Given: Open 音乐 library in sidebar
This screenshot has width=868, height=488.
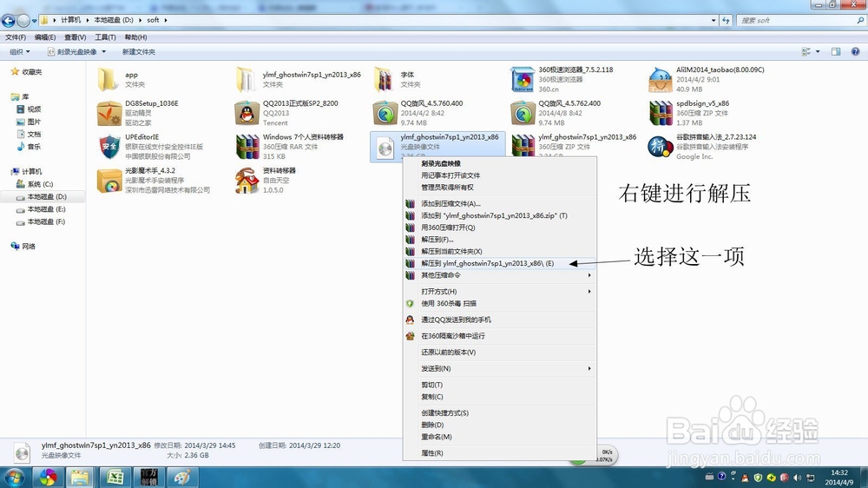Looking at the screenshot, I should click(29, 147).
